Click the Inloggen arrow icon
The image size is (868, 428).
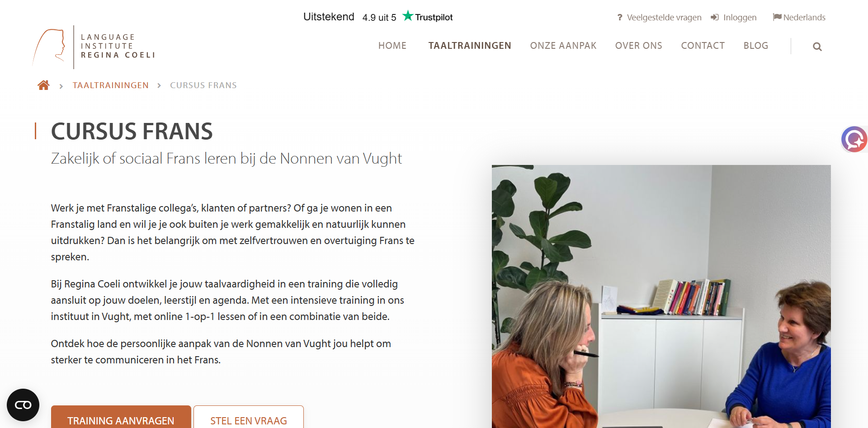(x=715, y=17)
